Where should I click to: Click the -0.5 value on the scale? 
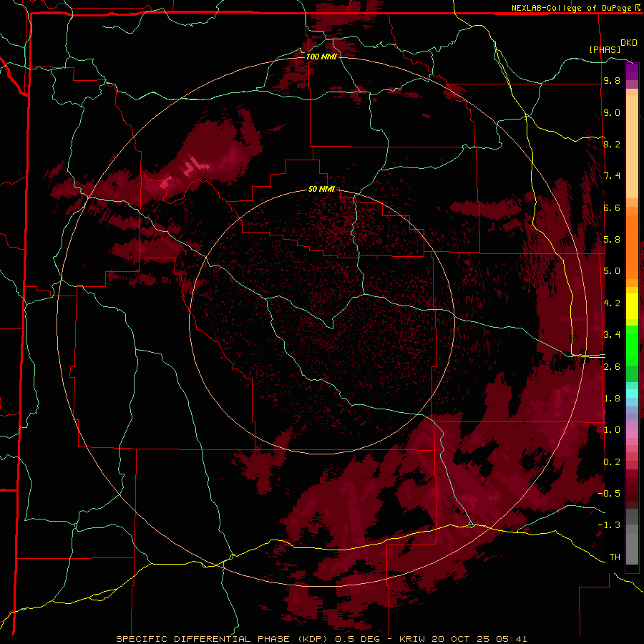[x=609, y=494]
